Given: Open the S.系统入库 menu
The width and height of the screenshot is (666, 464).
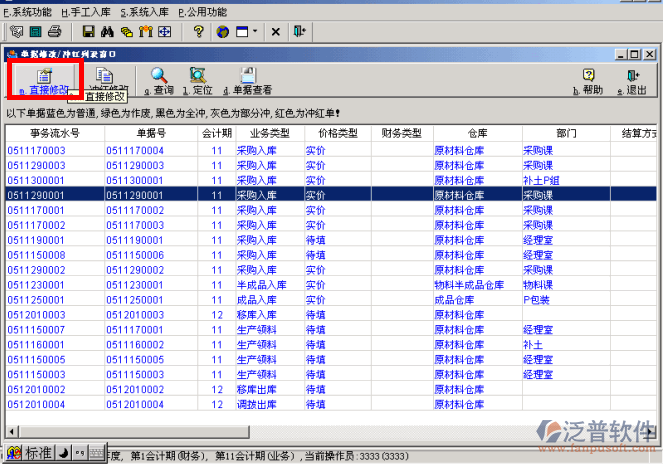Looking at the screenshot, I should coord(144,12).
